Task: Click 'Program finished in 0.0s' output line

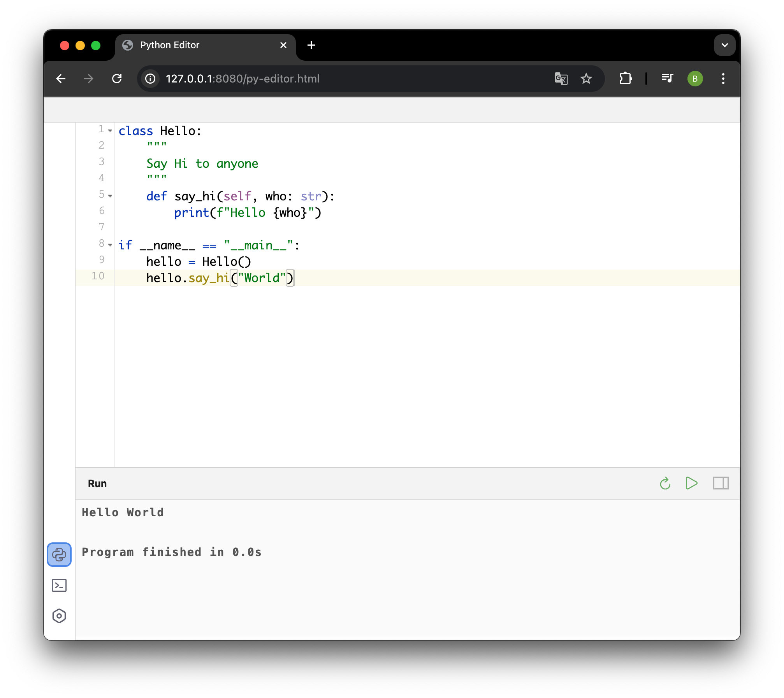Action: click(x=171, y=552)
